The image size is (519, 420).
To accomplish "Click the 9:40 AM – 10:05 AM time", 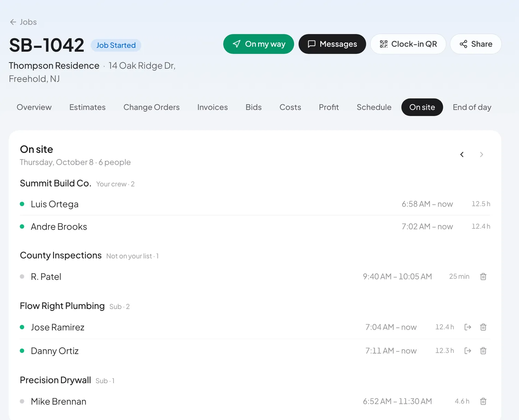I will (x=397, y=276).
